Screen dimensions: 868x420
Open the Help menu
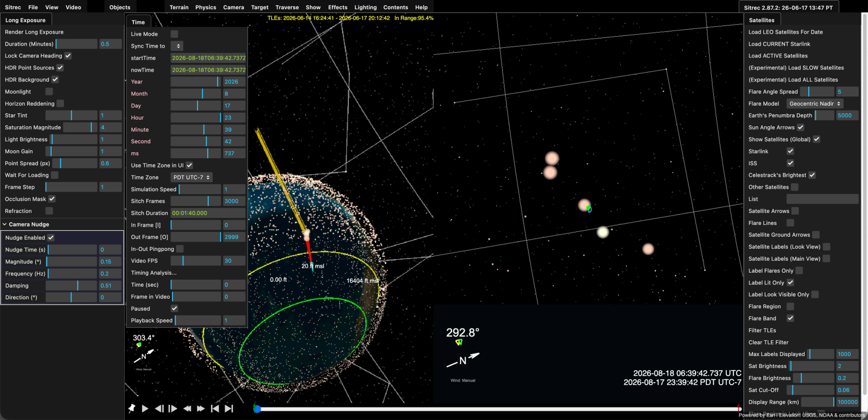[422, 7]
